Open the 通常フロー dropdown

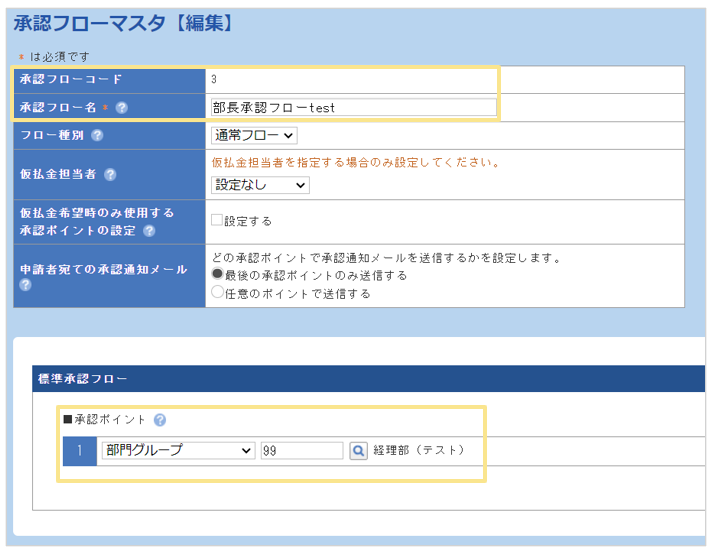point(254,135)
